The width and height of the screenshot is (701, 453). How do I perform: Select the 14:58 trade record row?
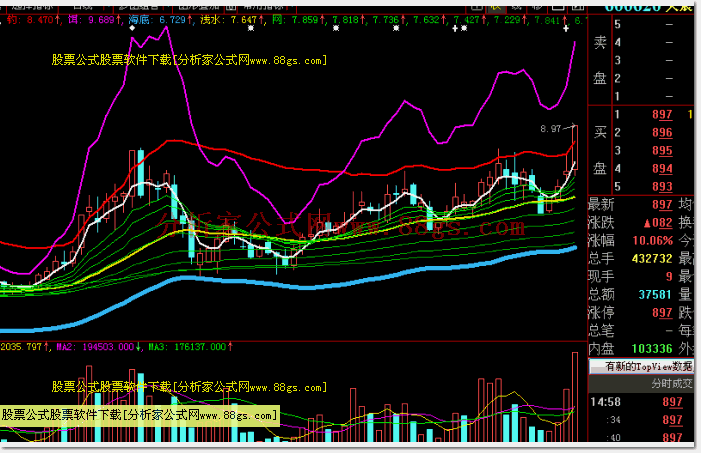(x=641, y=402)
